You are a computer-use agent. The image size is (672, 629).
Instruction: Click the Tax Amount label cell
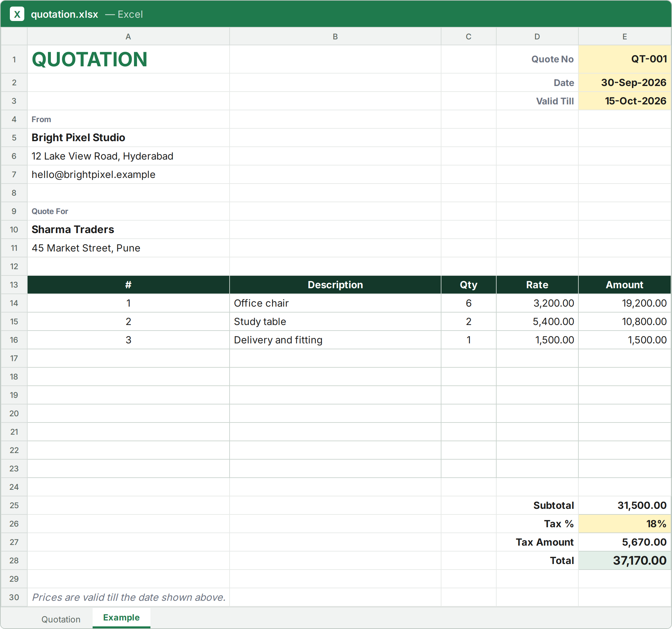coord(537,542)
